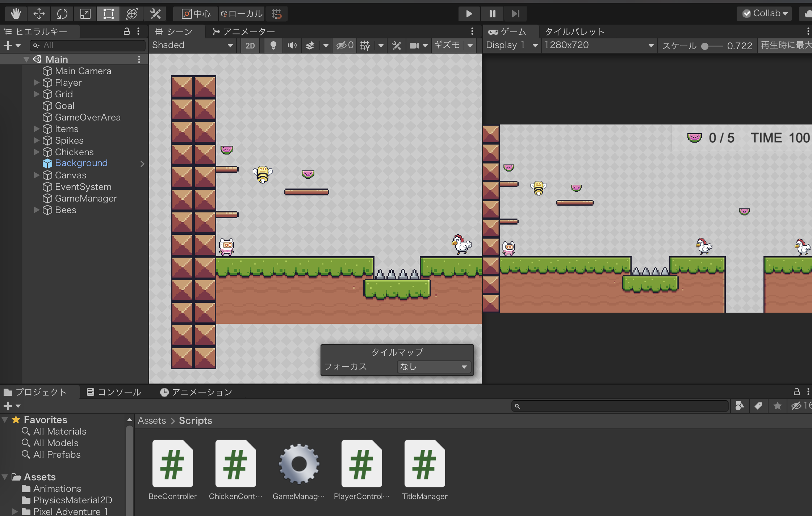Switch to the アニメーター tab
Viewport: 812px width, 516px height.
click(244, 32)
